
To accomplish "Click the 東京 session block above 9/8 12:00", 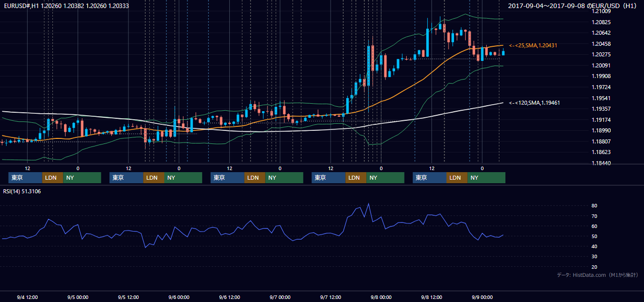I will pyautogui.click(x=429, y=178).
